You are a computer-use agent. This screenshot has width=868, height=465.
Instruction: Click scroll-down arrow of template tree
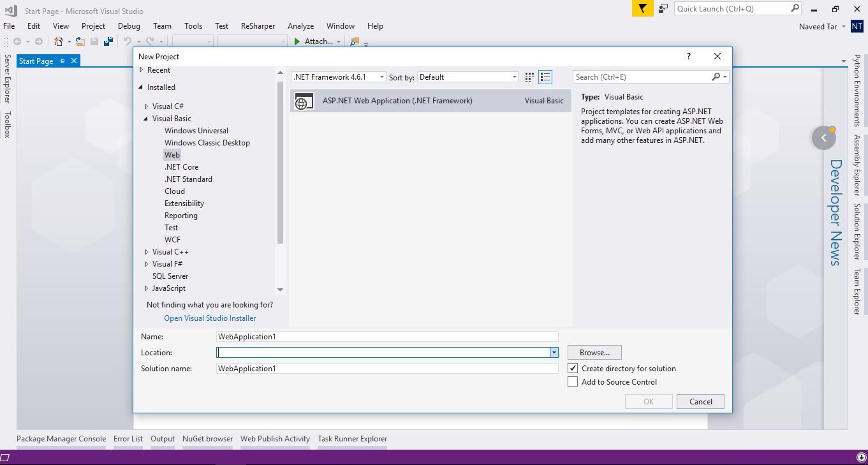[x=280, y=290]
